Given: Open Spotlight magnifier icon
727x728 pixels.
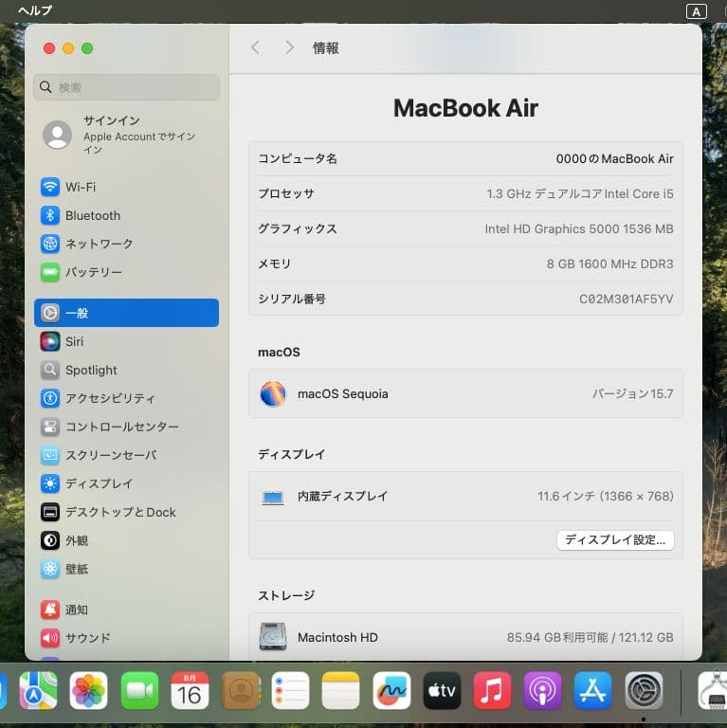Looking at the screenshot, I should click(50, 370).
